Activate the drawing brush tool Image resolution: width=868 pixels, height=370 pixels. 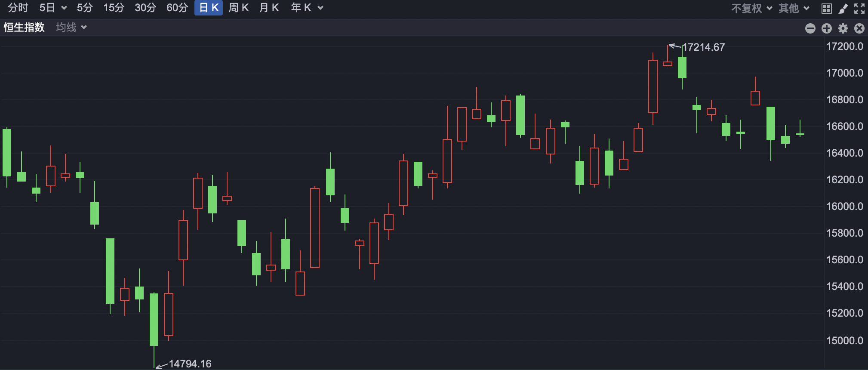coord(843,8)
